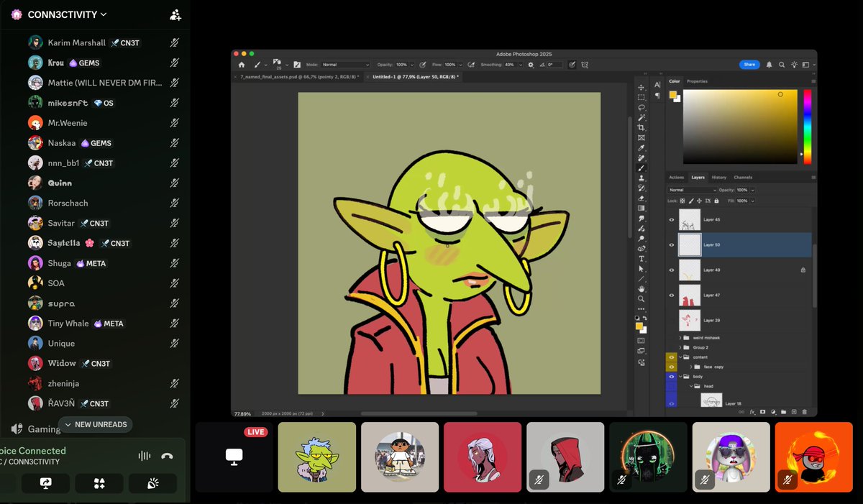
Task: Click foreground color swatch in Color panel
Action: (673, 95)
